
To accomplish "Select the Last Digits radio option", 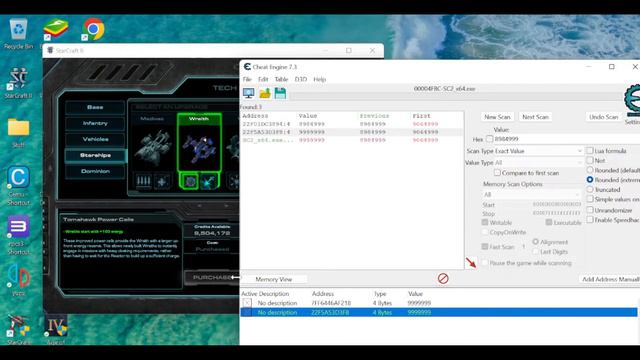I will click(536, 251).
